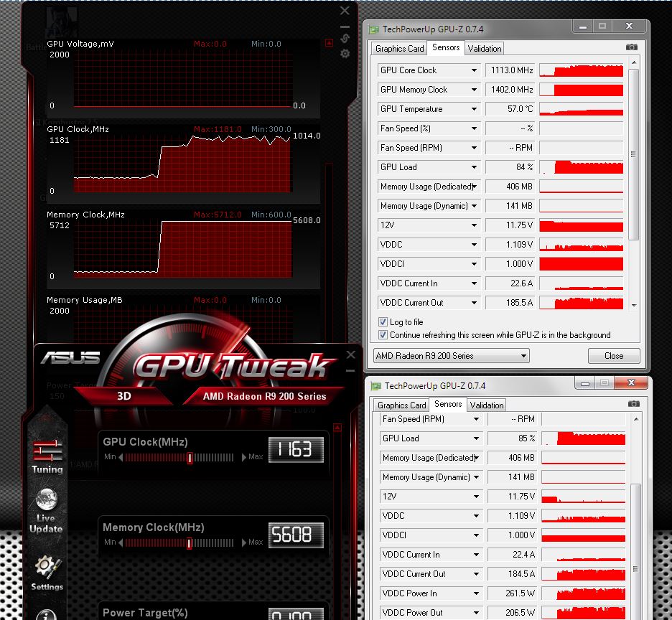Image resolution: width=672 pixels, height=620 pixels.
Task: Click VDDC Power Out value 206.5 W
Action: coord(512,612)
